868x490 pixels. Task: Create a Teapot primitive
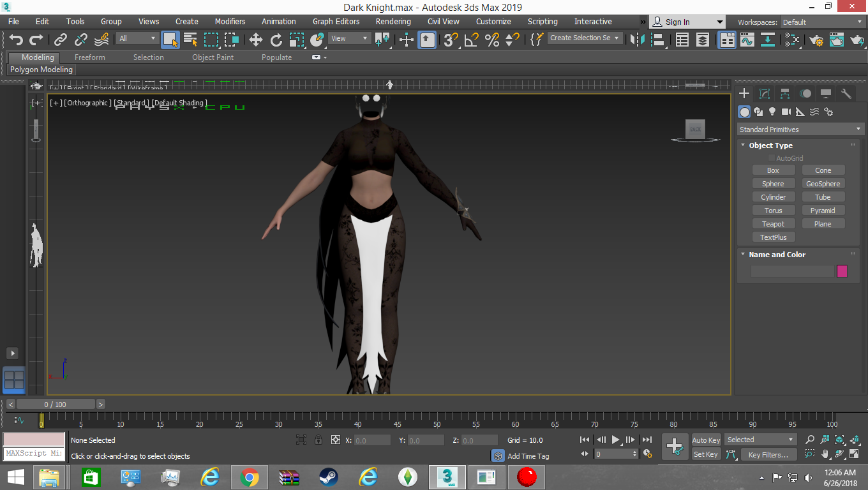tap(774, 223)
